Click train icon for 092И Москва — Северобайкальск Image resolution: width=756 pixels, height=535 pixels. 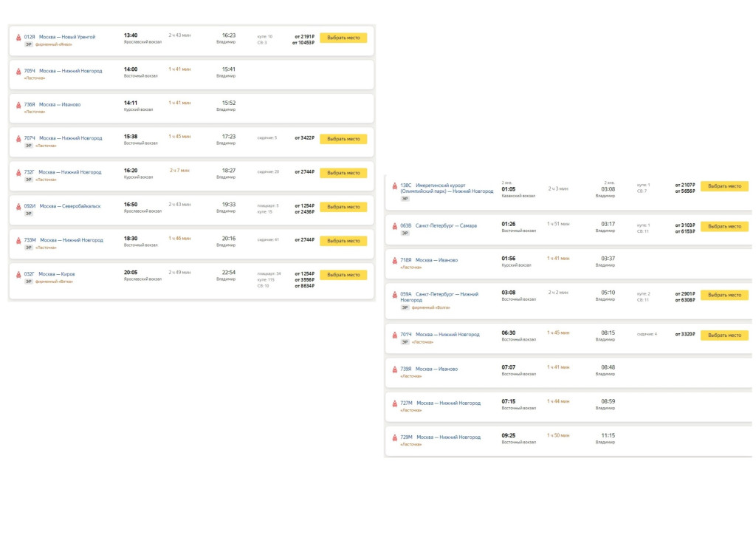[18, 207]
